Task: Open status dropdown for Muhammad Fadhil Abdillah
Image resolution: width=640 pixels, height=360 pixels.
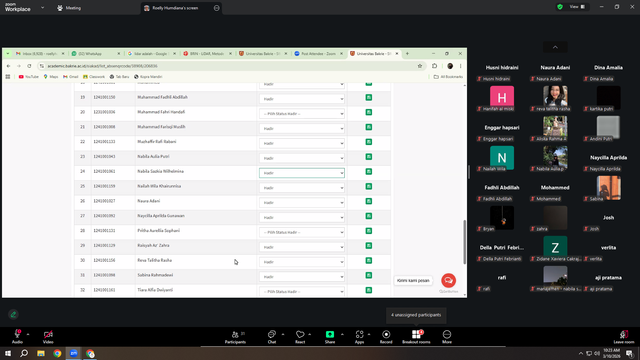Action: (x=302, y=99)
